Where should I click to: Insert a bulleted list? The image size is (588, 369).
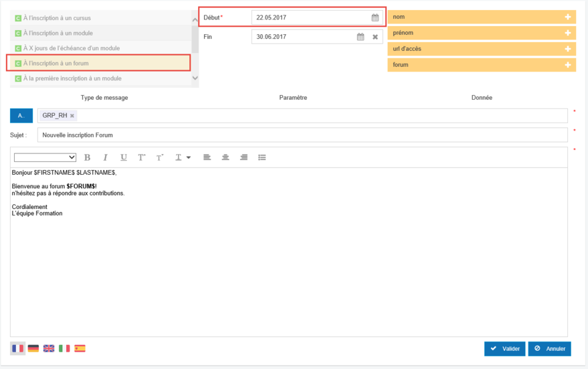click(262, 157)
